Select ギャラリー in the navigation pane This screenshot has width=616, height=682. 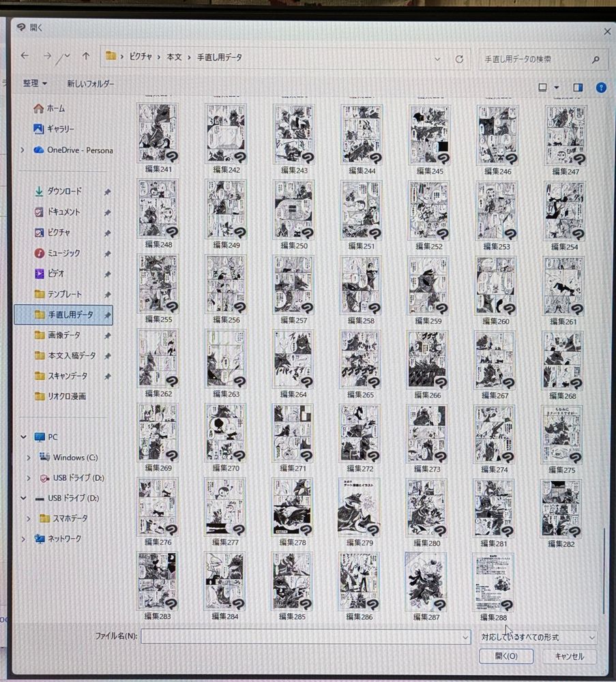coord(60,129)
